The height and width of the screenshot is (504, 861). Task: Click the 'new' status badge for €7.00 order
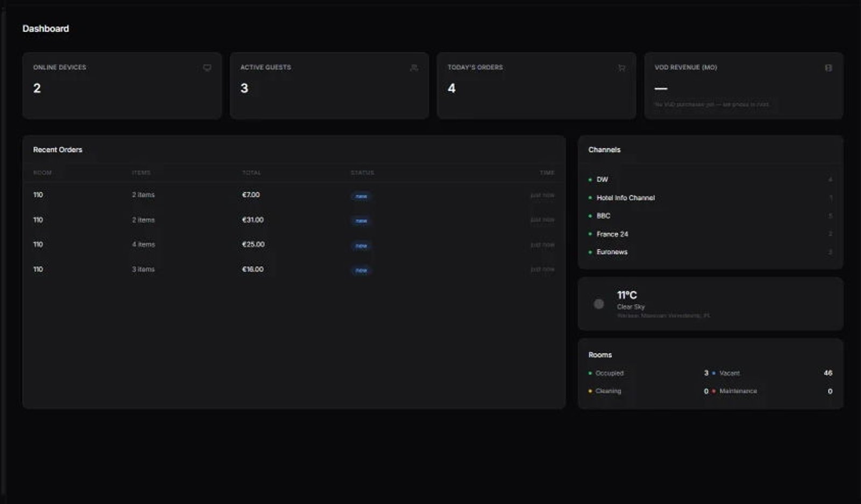pyautogui.click(x=361, y=196)
